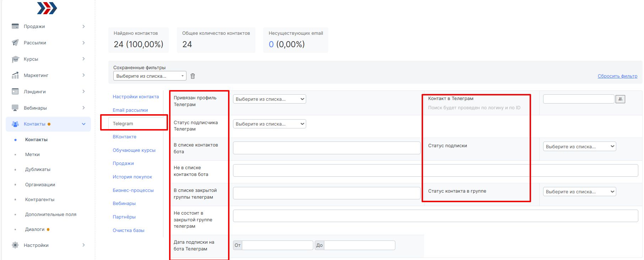Delete saved filter with trash icon
The height and width of the screenshot is (260, 644).
pos(193,76)
